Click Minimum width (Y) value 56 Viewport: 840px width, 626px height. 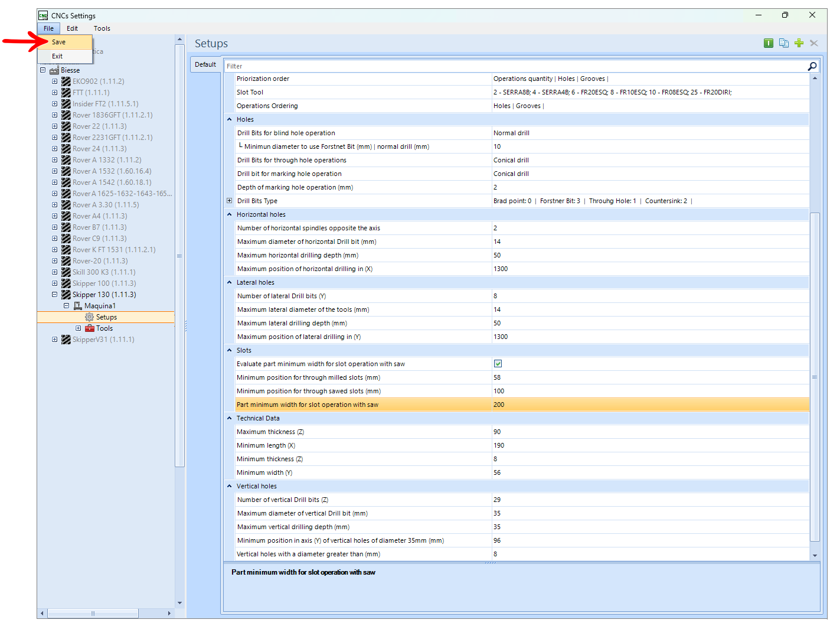(651, 472)
